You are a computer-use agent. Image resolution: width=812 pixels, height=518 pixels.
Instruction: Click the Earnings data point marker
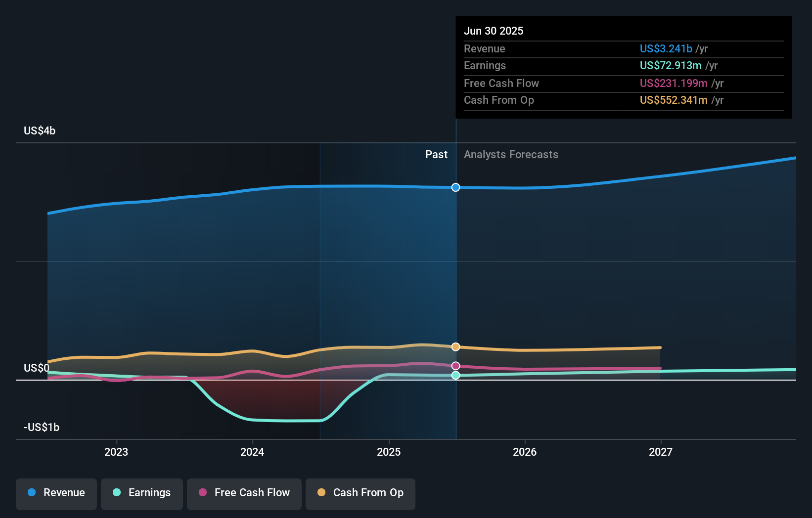(456, 376)
